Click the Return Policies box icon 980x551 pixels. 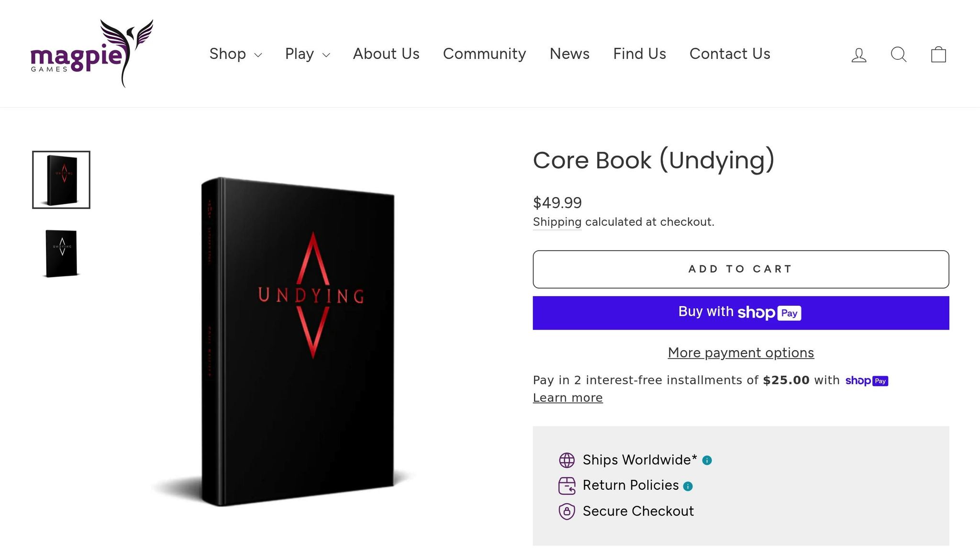click(x=567, y=486)
